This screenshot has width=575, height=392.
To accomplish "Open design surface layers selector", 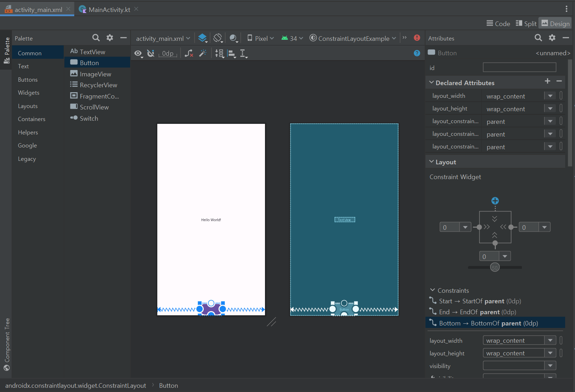I will click(x=203, y=38).
